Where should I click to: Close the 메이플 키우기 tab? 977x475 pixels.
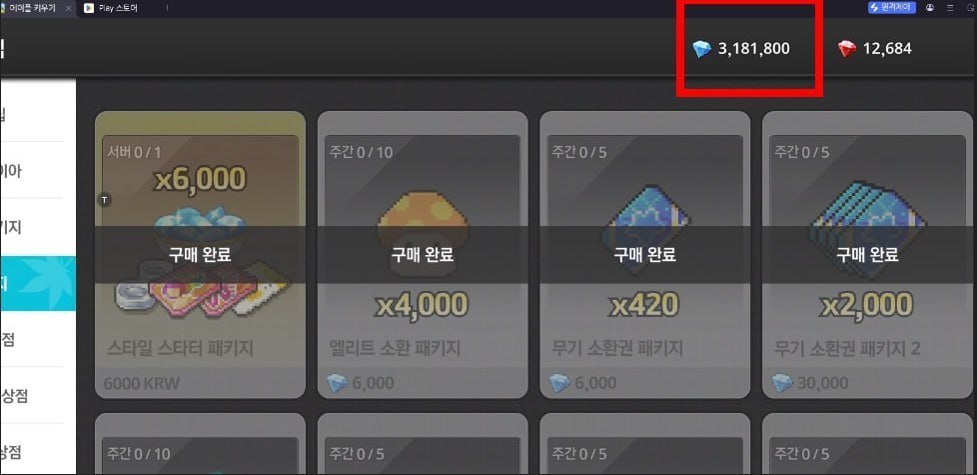click(x=69, y=8)
